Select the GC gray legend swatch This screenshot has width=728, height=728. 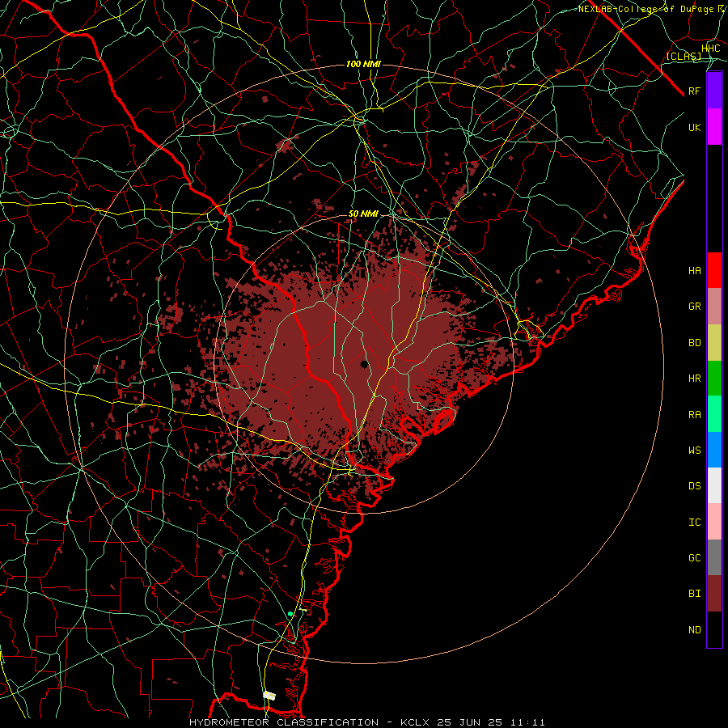point(714,557)
